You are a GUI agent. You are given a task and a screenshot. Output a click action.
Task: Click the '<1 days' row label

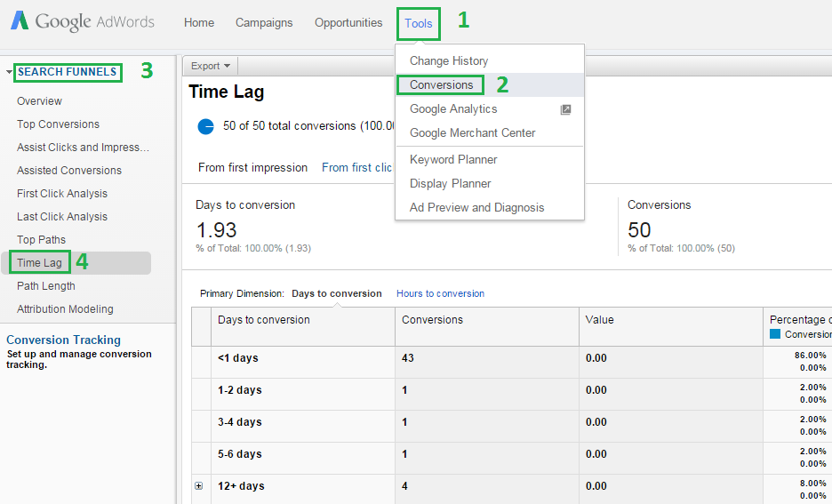point(237,358)
